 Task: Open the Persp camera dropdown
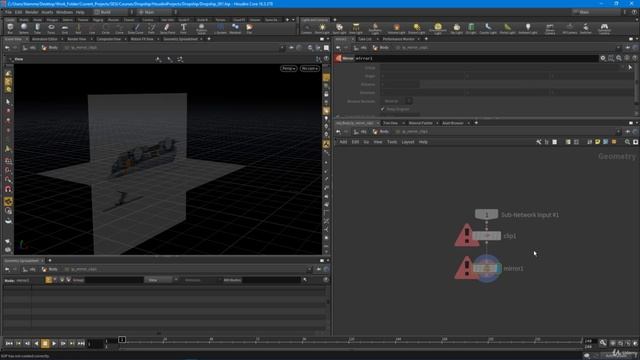[289, 68]
